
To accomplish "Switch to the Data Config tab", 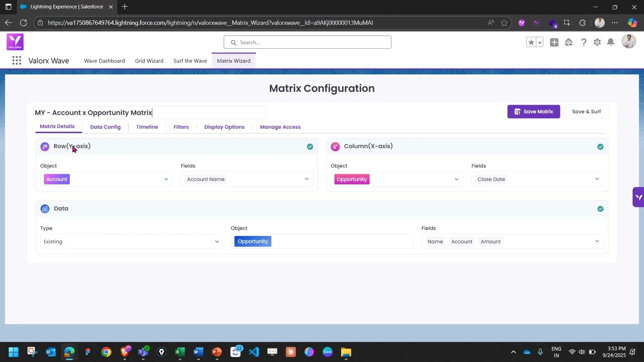I will point(105,127).
